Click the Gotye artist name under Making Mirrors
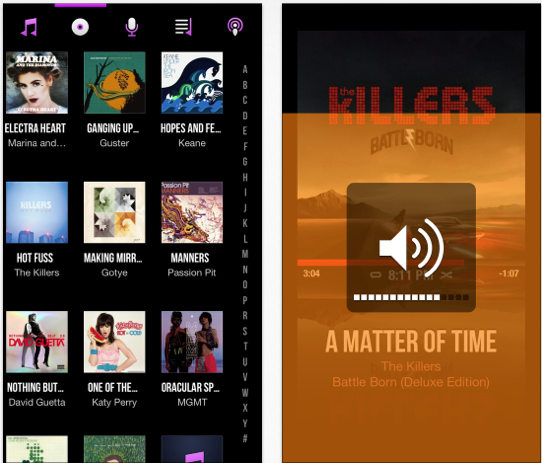 114,273
